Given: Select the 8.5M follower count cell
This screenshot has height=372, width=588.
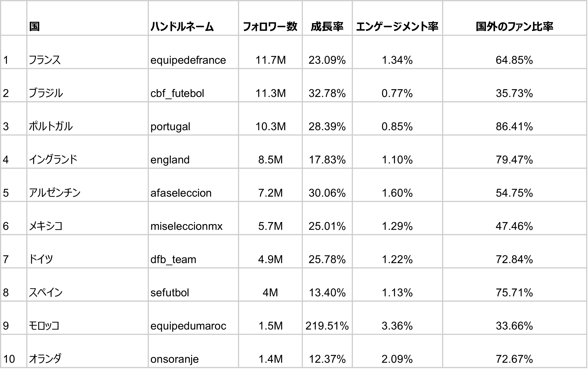Looking at the screenshot, I should point(270,152).
